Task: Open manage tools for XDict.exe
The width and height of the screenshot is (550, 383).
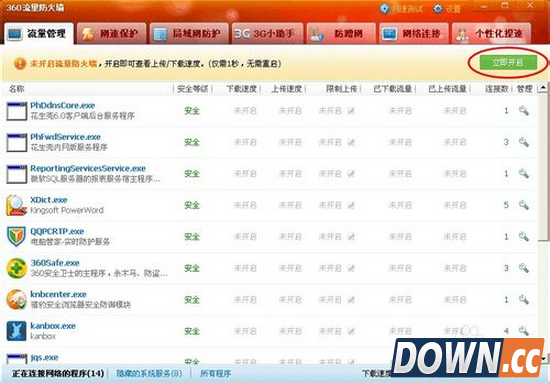Action: (523, 205)
